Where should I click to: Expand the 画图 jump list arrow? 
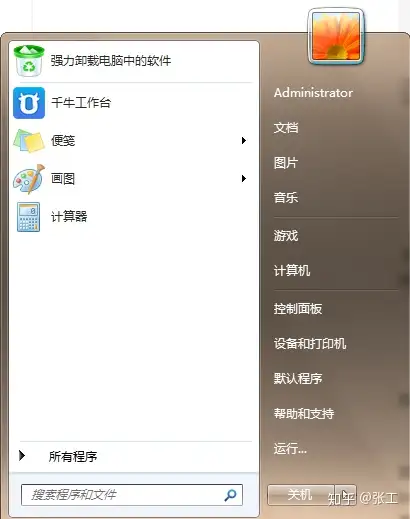(244, 179)
